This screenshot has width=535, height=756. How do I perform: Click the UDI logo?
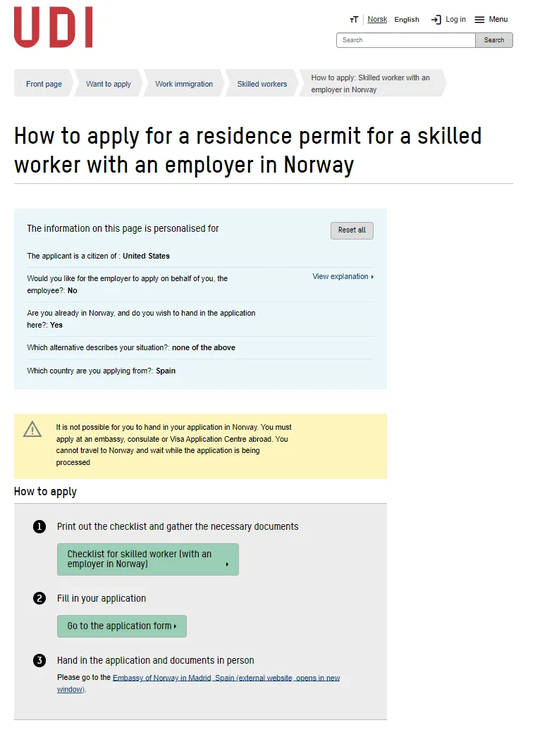(53, 27)
